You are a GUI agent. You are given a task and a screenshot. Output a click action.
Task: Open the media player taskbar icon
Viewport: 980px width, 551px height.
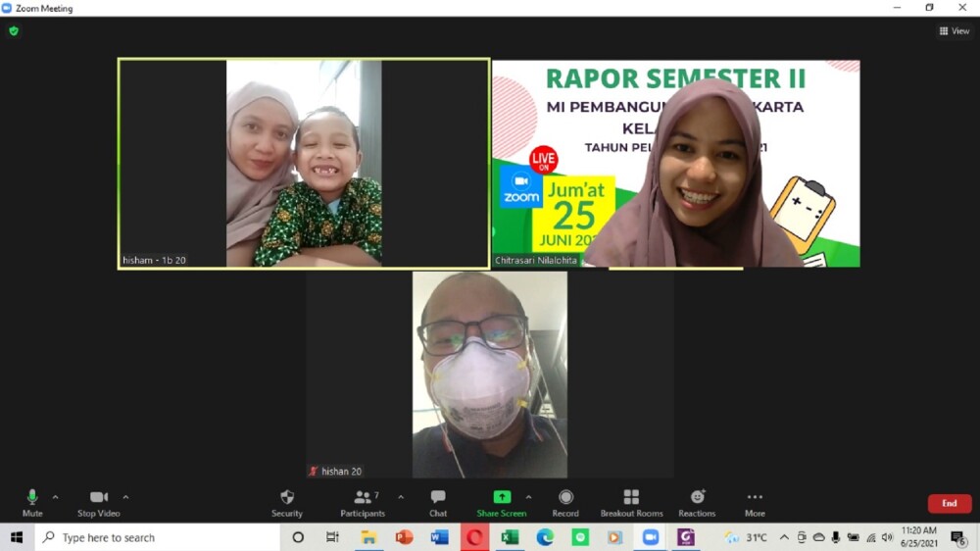pos(615,537)
